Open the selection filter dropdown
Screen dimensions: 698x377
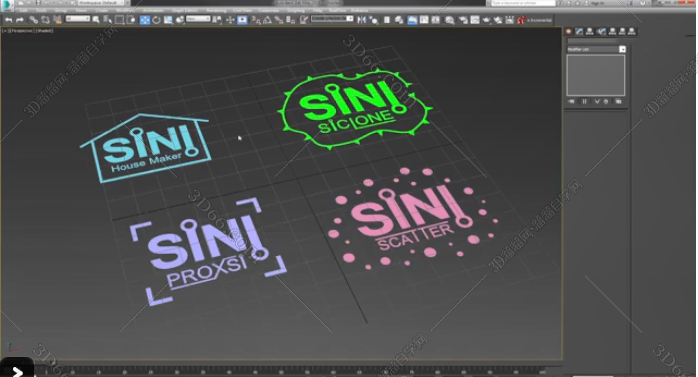click(78, 19)
